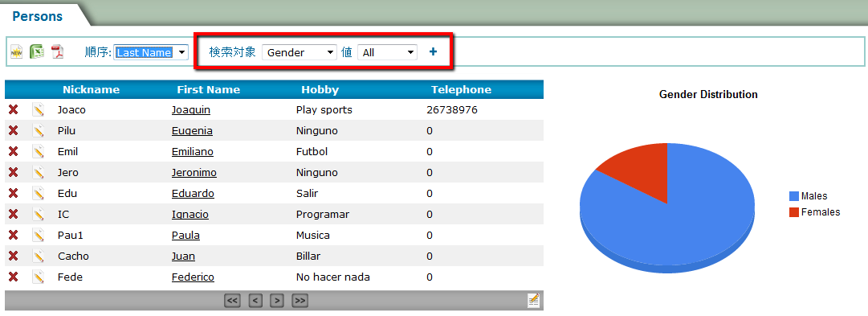Open the Federico link

coord(193,277)
